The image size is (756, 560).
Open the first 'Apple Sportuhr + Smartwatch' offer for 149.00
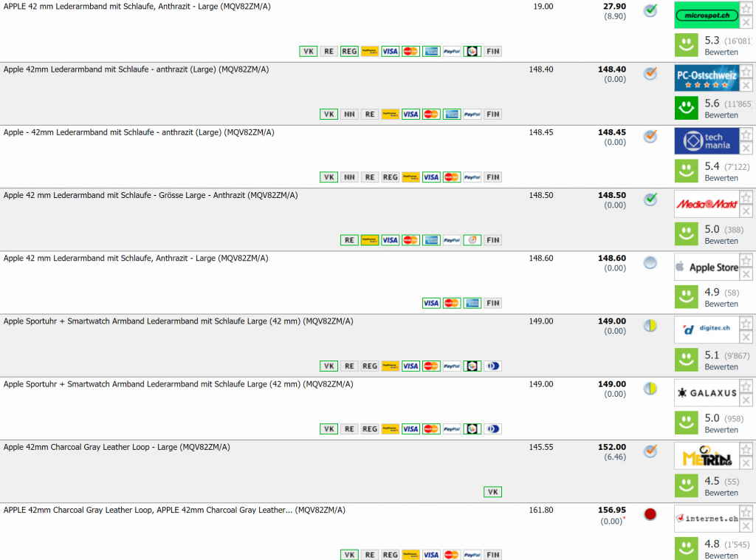point(178,321)
